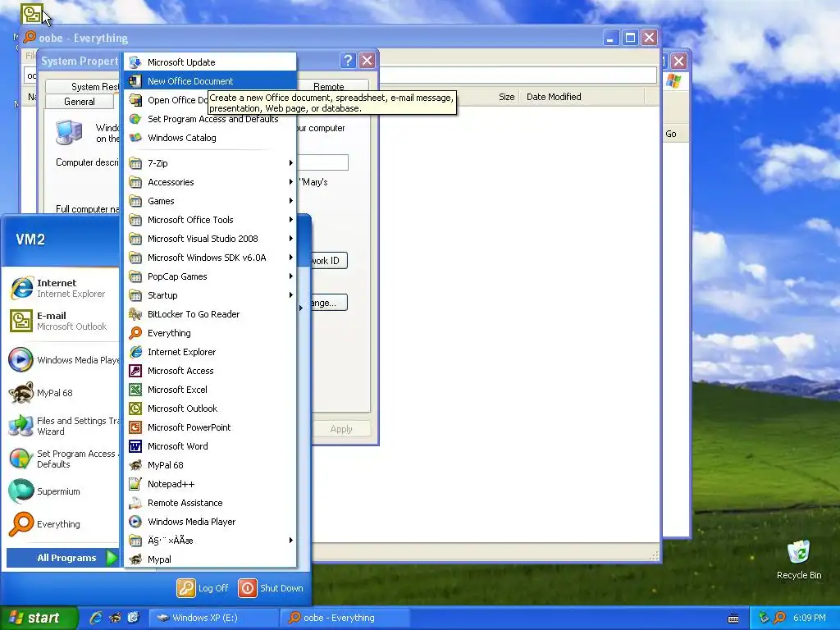This screenshot has width=840, height=630.
Task: Click the Everything tray icon
Action: [x=780, y=618]
